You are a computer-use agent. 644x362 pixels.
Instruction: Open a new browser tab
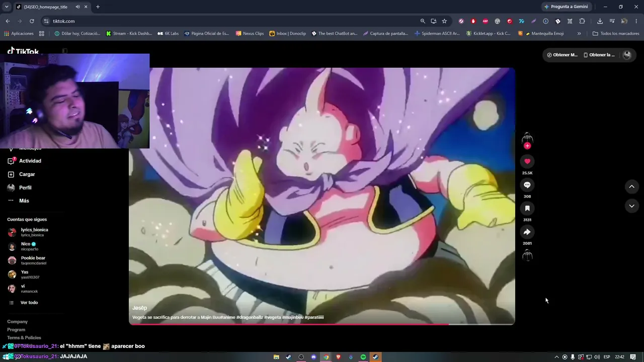[98, 7]
